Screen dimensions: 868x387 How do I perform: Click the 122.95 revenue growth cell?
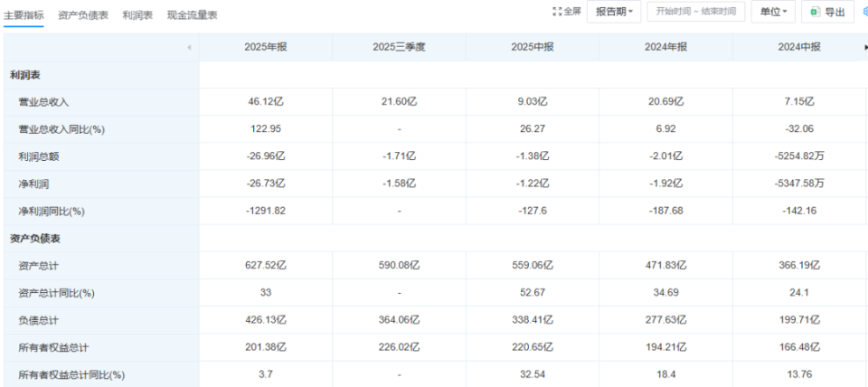click(266, 129)
